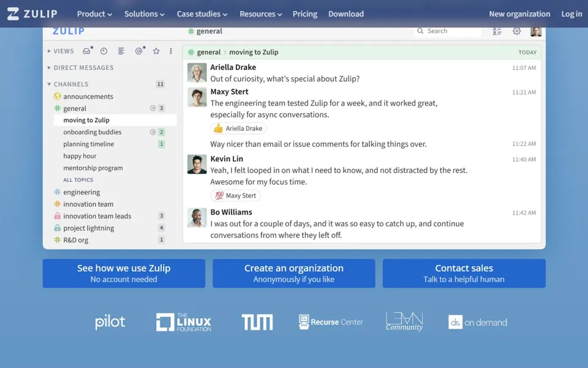Click Log in
The width and height of the screenshot is (588, 368).
(x=571, y=14)
